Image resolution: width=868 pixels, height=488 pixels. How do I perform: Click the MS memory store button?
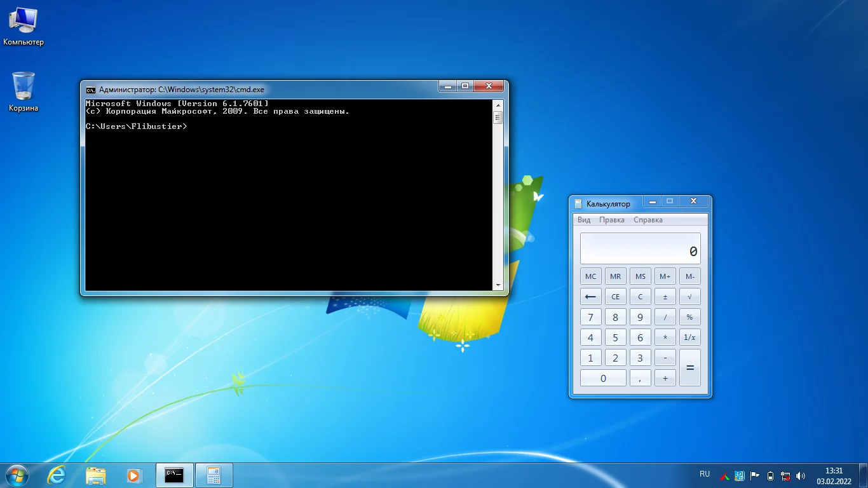pos(640,276)
